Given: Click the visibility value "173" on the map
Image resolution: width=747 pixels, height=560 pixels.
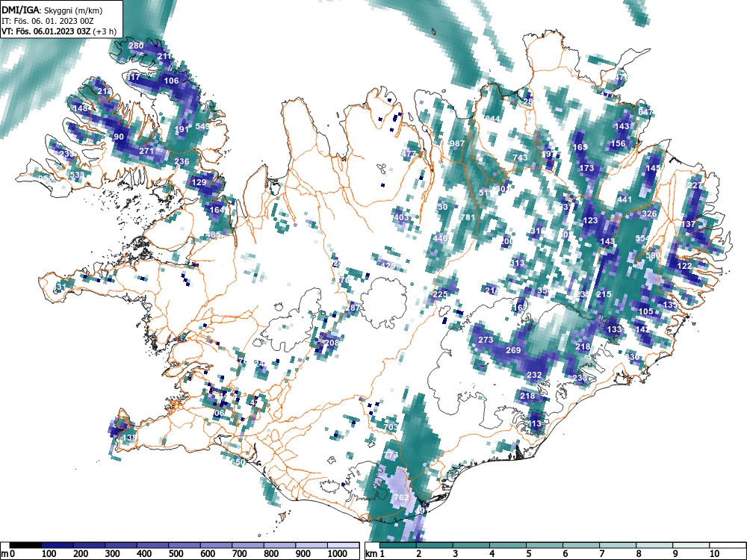Looking at the screenshot, I should (x=586, y=168).
